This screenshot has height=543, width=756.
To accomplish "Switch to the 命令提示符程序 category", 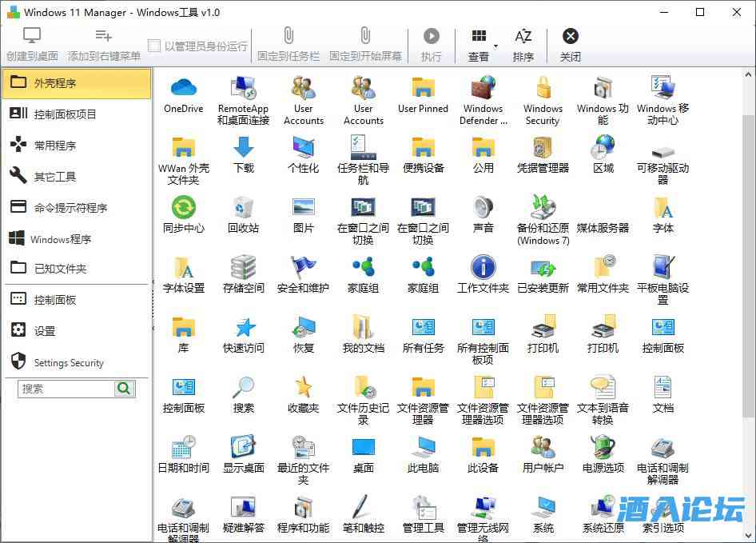I will point(76,208).
